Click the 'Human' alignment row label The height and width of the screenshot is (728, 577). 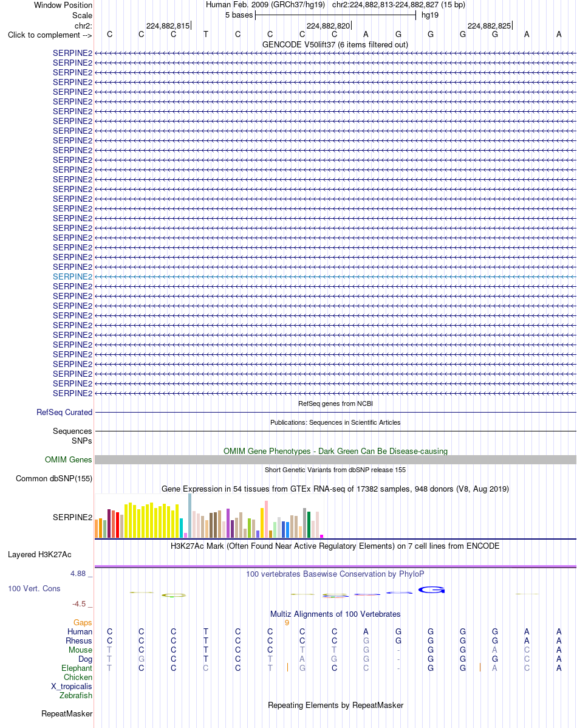80,632
